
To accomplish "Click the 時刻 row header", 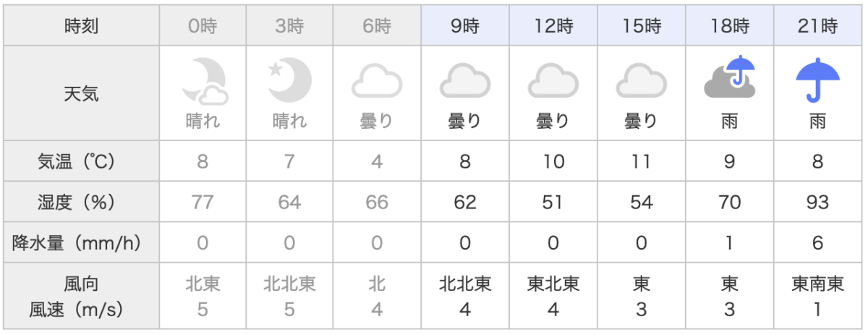I will 82,27.
